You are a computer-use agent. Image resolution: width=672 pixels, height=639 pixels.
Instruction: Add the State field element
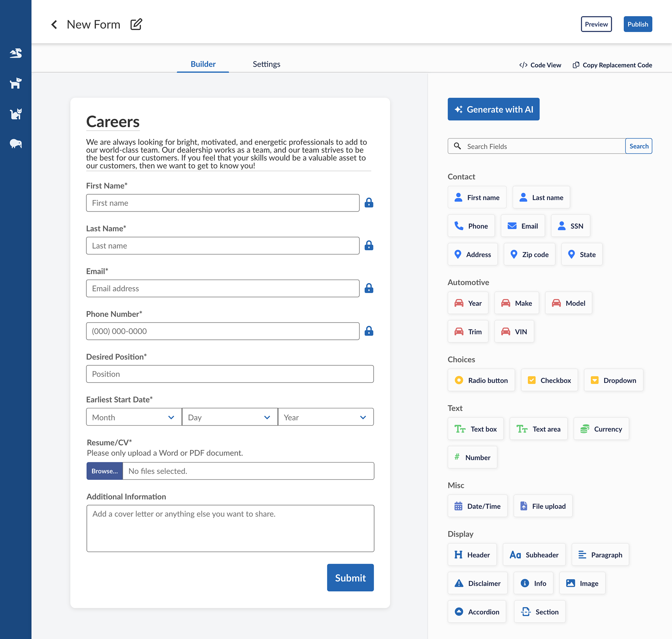tap(582, 254)
